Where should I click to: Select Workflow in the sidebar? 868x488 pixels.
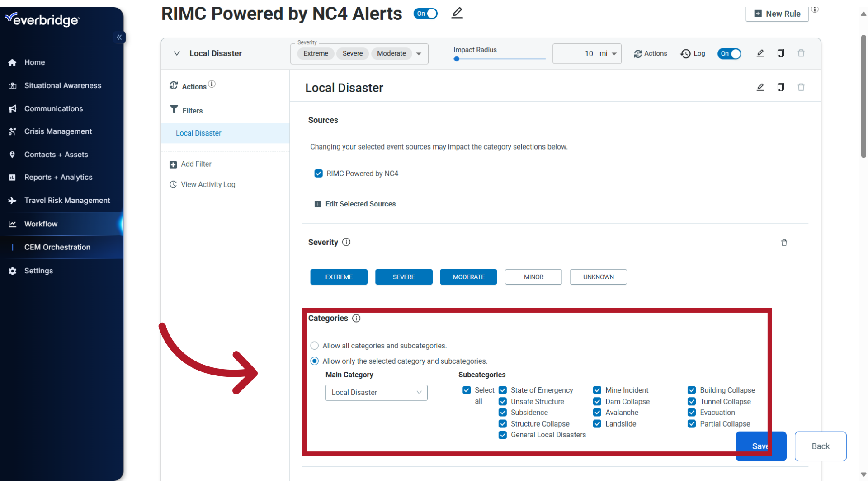(x=61, y=224)
